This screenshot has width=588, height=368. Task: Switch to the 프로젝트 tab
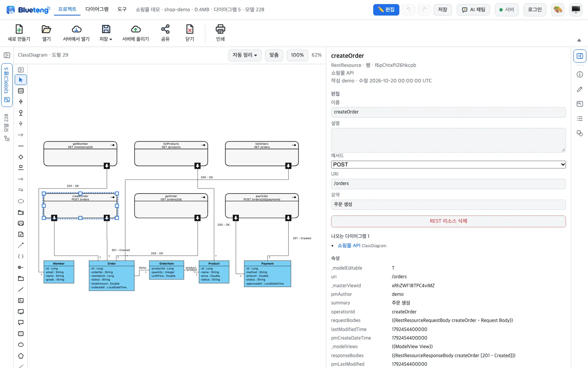[x=67, y=9]
